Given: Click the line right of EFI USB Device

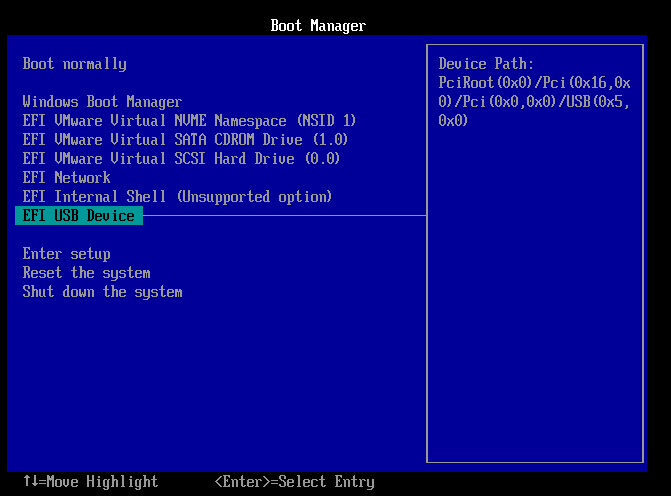Looking at the screenshot, I should pyautogui.click(x=284, y=216).
